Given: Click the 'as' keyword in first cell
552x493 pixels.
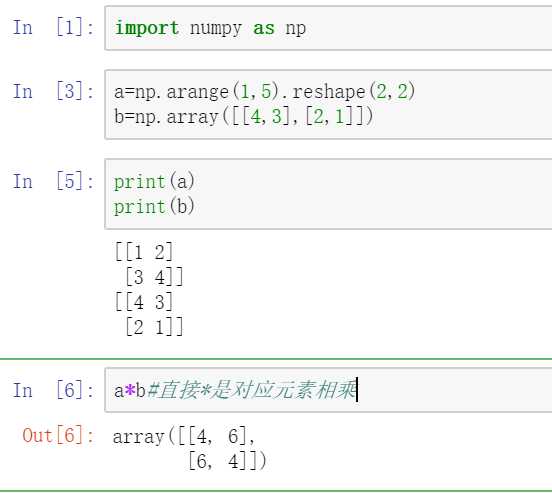Looking at the screenshot, I should [264, 29].
